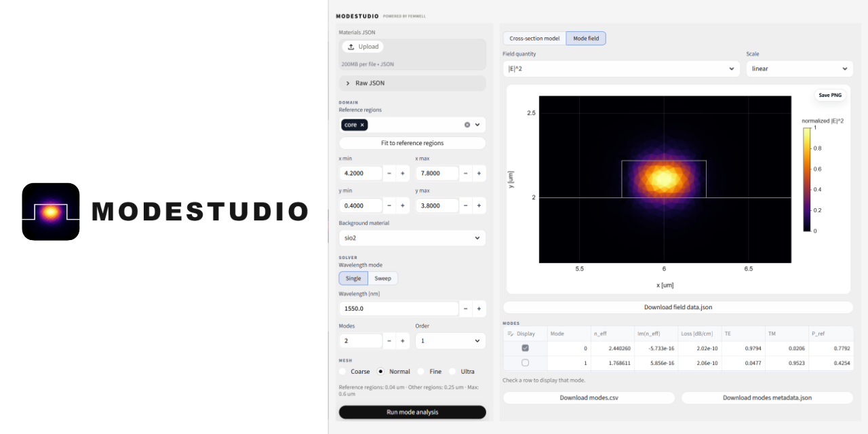Click the y min input field
This screenshot has height=434, width=868.
[361, 205]
